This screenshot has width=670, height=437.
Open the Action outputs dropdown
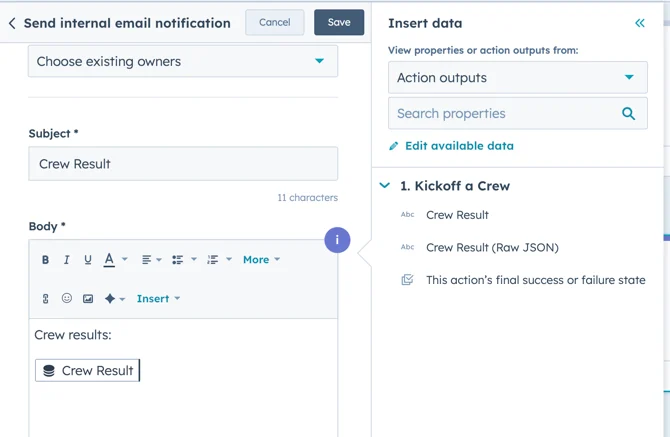coord(517,78)
